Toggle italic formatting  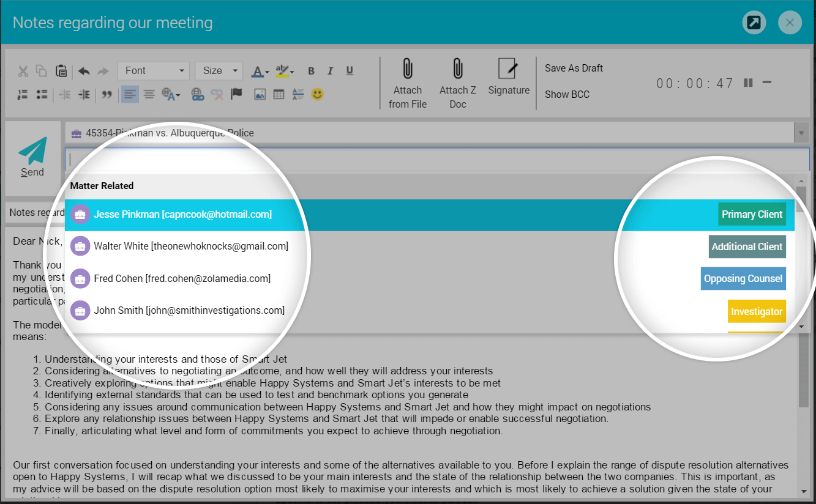331,71
